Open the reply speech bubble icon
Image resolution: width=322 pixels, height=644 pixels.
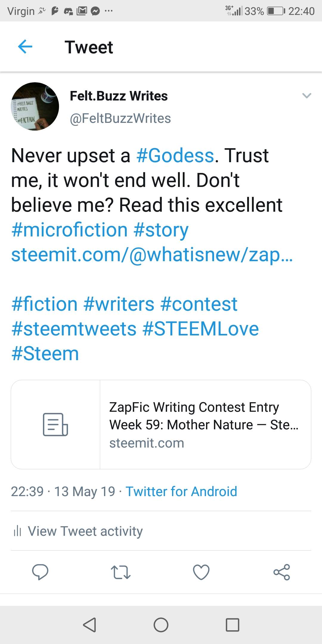click(x=40, y=572)
